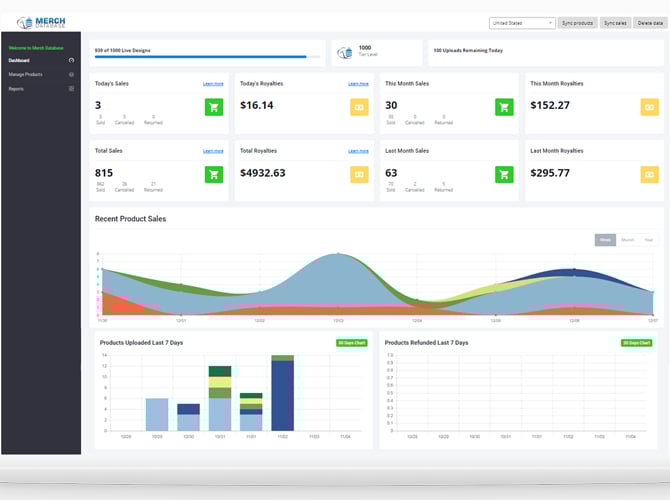670x500 pixels.
Task: Click the Live Designs progress bar
Action: (207, 56)
